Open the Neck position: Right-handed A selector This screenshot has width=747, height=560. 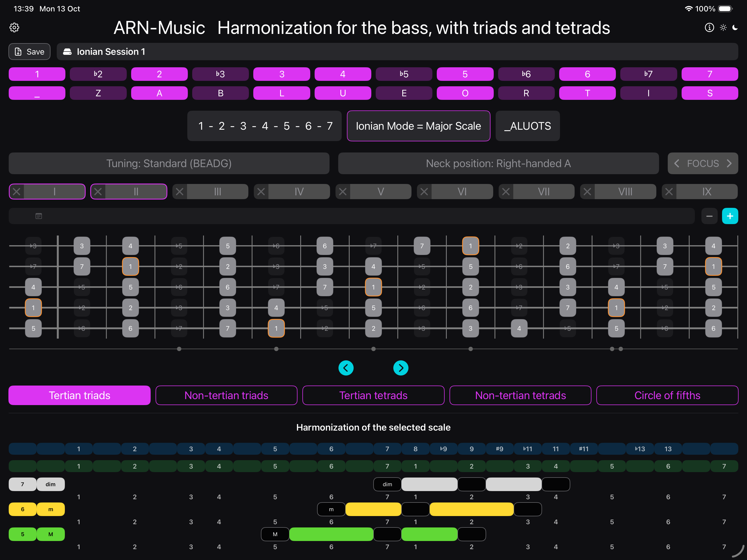tap(498, 163)
